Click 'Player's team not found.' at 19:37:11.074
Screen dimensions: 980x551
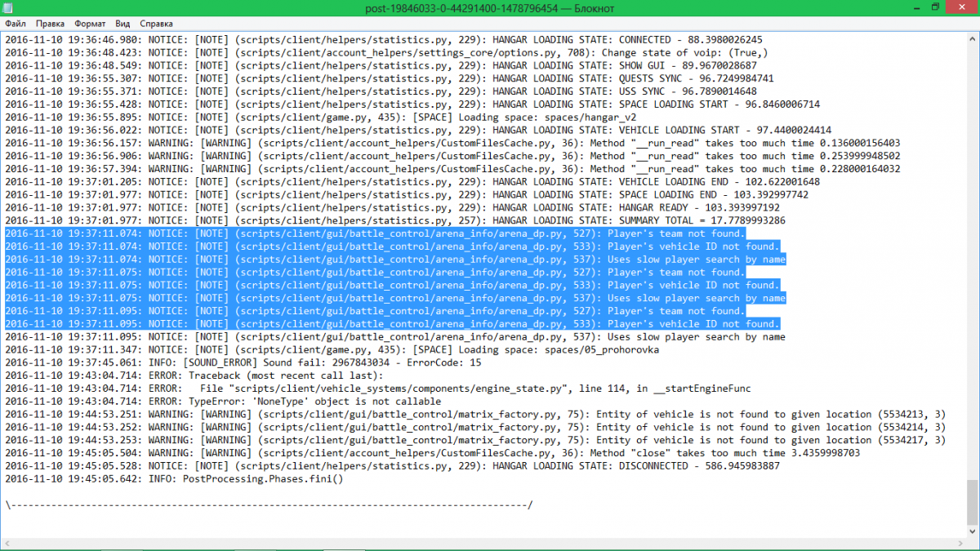point(677,233)
